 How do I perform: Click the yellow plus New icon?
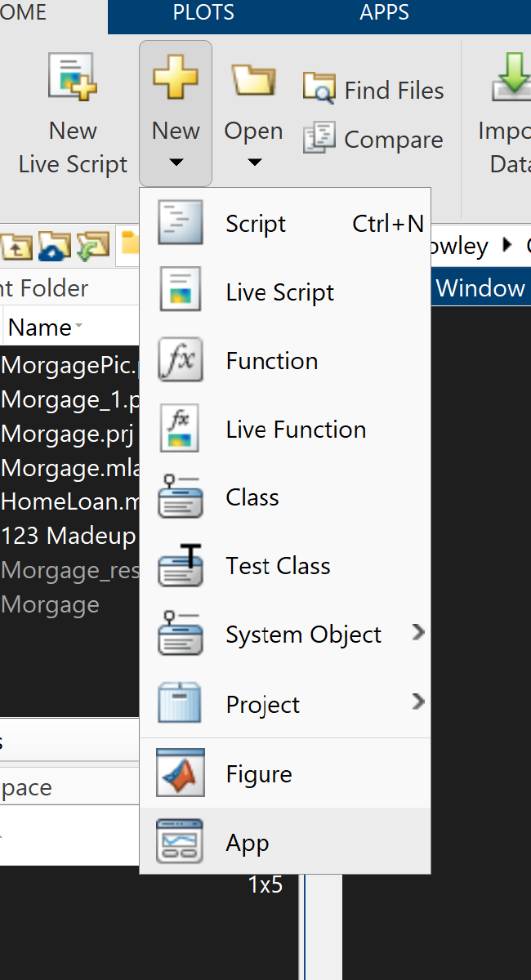point(176,78)
